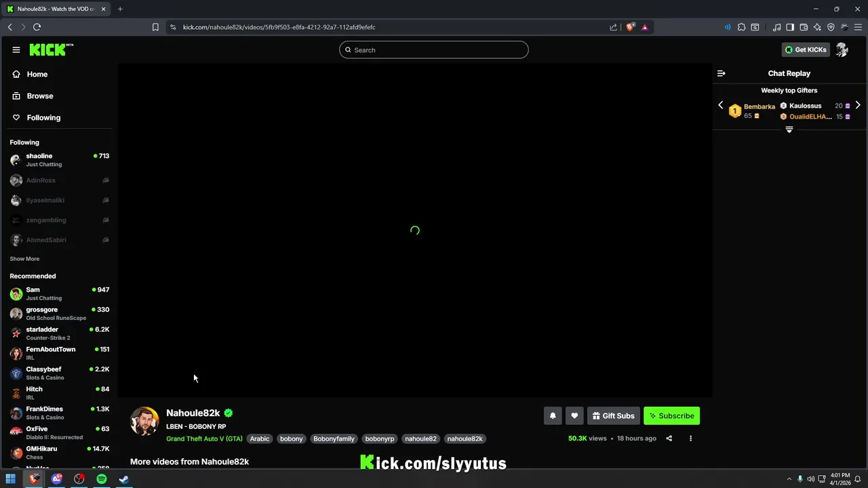The width and height of the screenshot is (868, 488).
Task: Select the nahoule82k tag
Action: (x=465, y=439)
